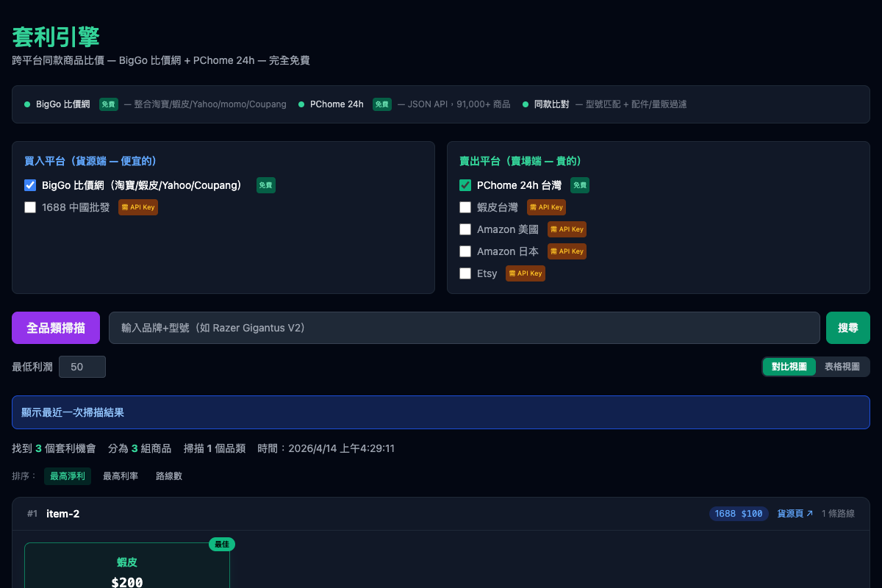
Task: Open the 貨源頁 link for item-2
Action: [795, 514]
